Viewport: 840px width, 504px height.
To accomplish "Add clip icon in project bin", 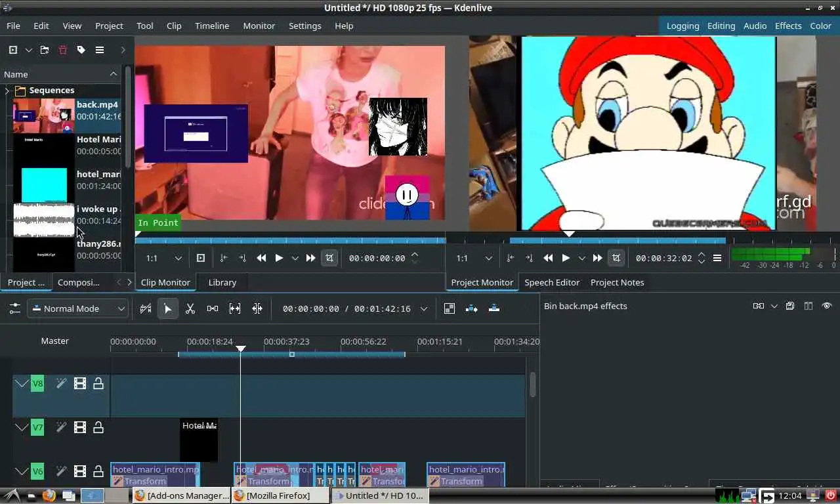I will [x=13, y=50].
